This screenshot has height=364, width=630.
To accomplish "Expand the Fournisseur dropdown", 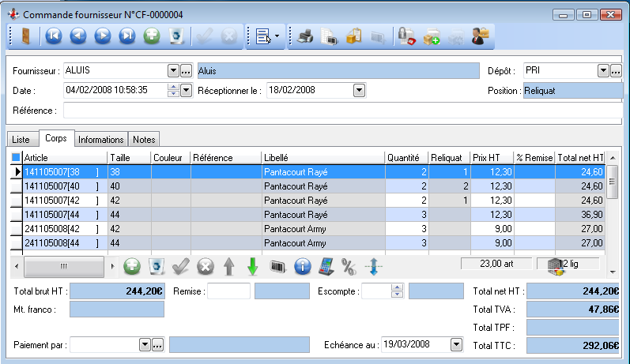I will pos(173,71).
